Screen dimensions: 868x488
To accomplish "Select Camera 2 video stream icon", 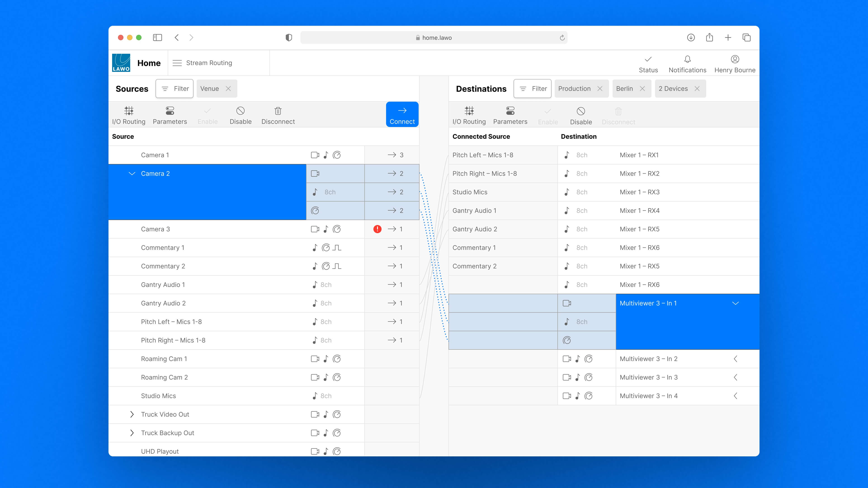I will (x=315, y=174).
